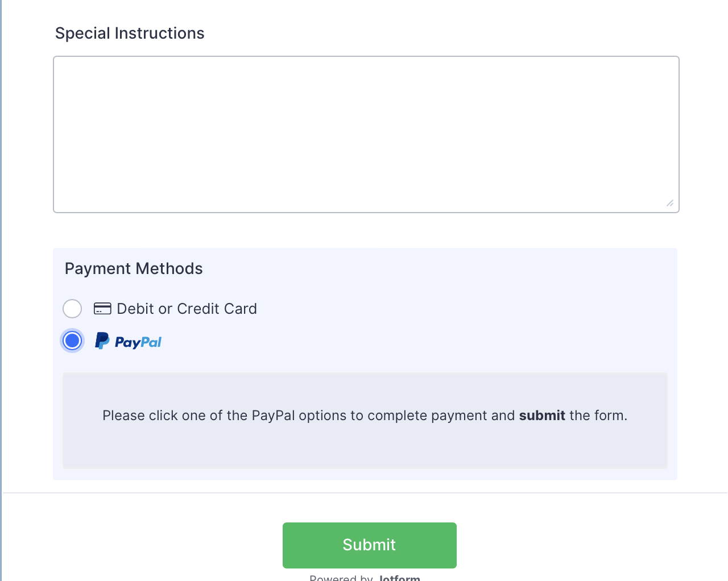This screenshot has width=728, height=581.
Task: Click the textarea resize handle corner
Action: click(670, 203)
